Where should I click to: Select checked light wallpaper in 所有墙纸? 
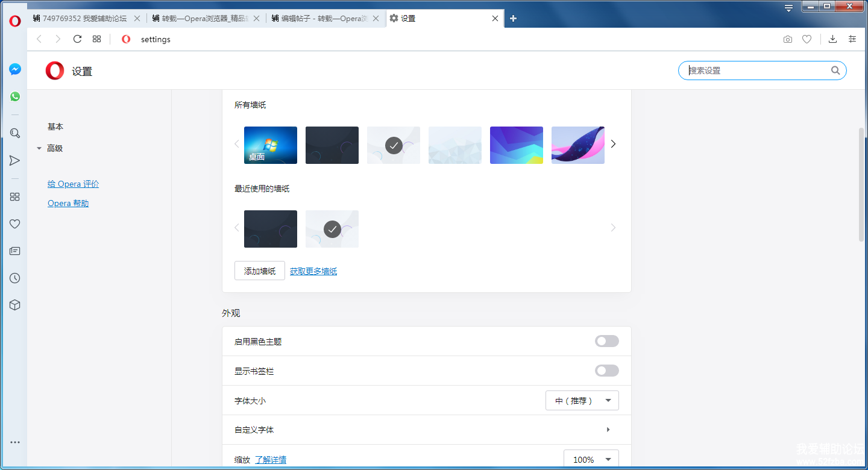click(394, 145)
